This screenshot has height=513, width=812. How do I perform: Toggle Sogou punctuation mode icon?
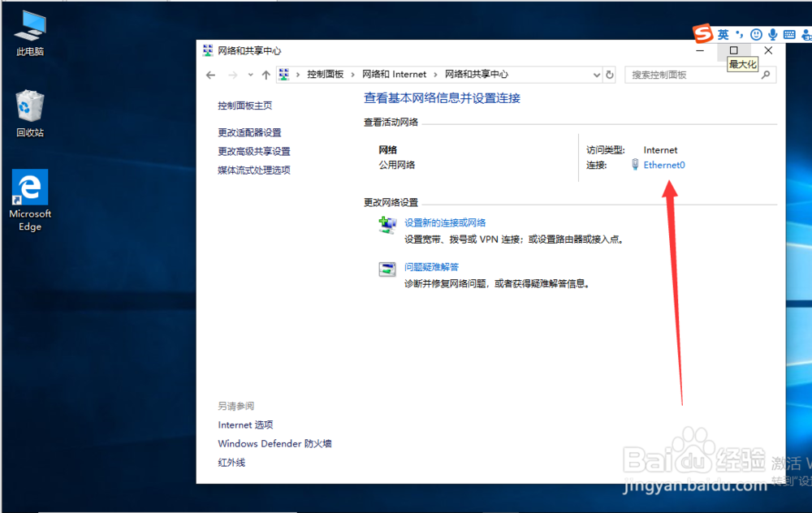click(x=740, y=34)
